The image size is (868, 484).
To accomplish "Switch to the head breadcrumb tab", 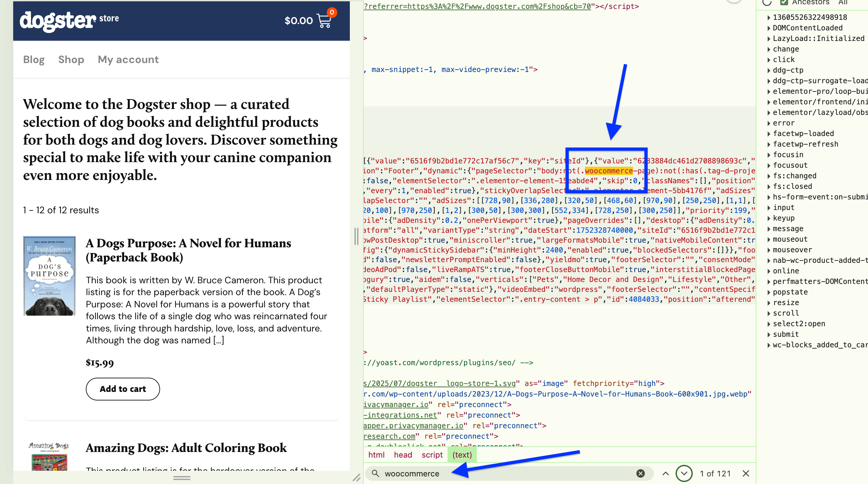I will pos(402,455).
